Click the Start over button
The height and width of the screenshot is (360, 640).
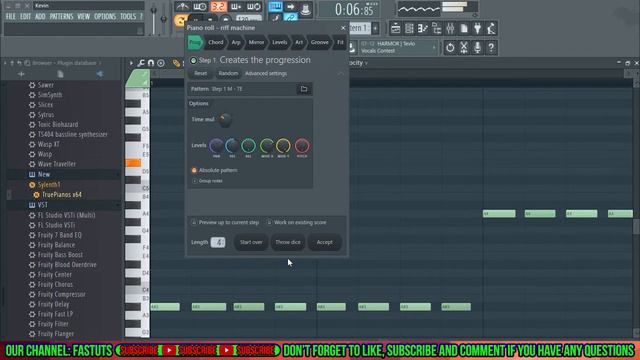coord(251,242)
